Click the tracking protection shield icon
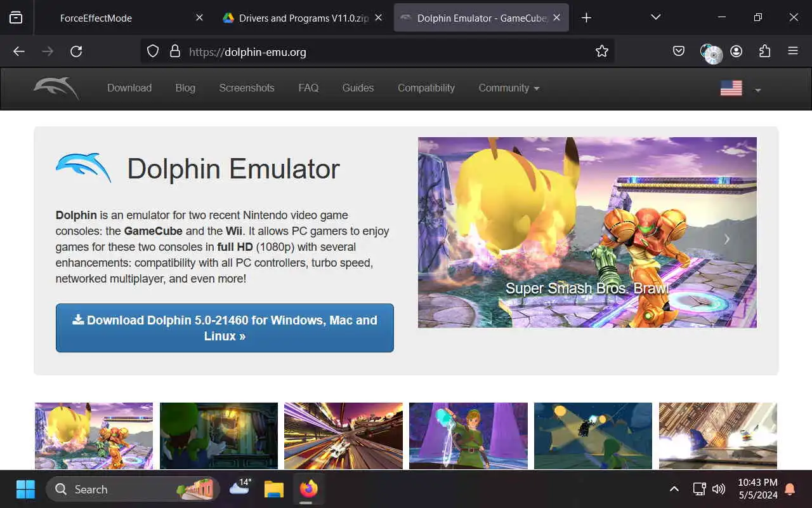 [153, 51]
